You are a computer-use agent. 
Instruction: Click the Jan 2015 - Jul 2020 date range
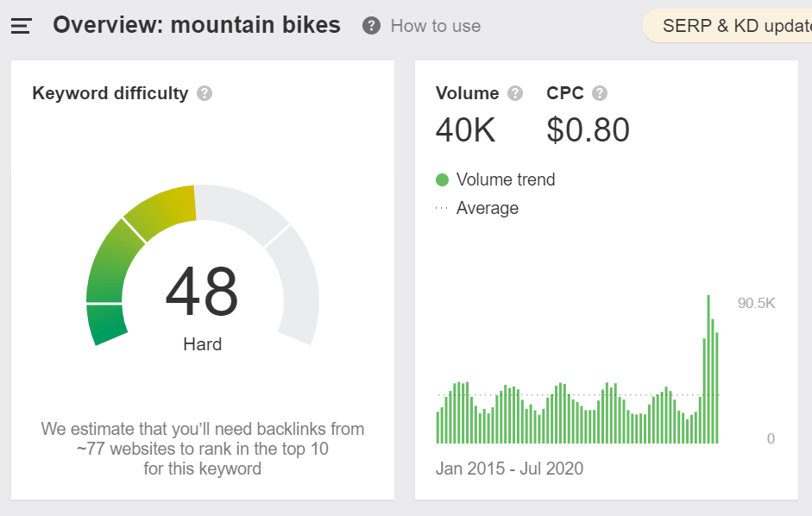point(509,469)
